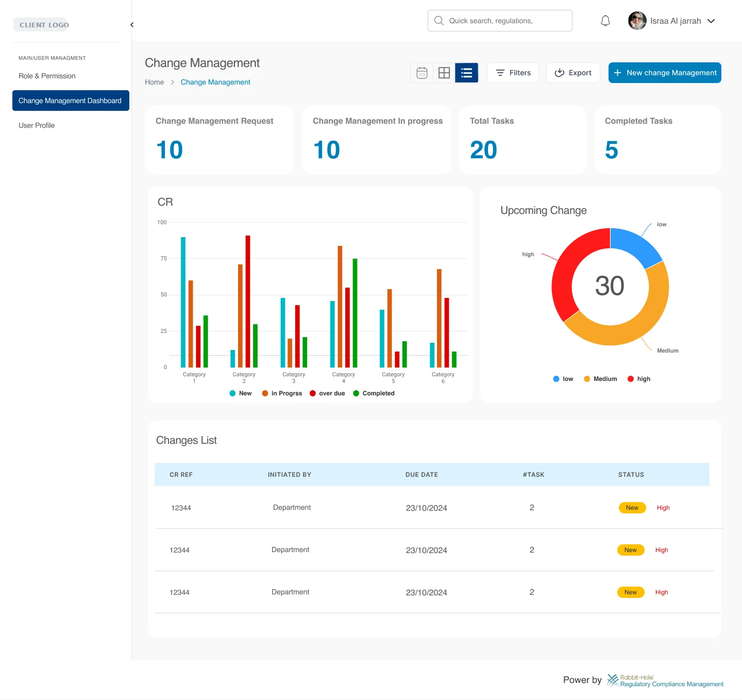This screenshot has width=742, height=700.
Task: Toggle the in Progrss series in the legend
Action: [282, 393]
